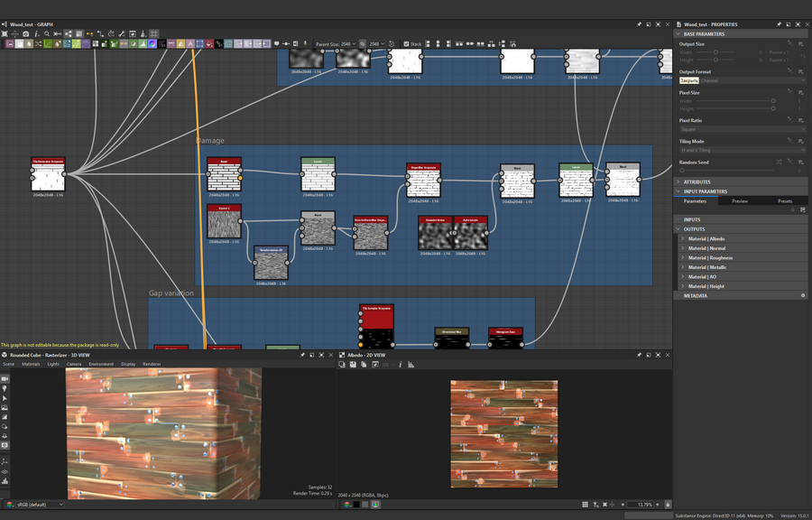Click the camera screenshot icon in graph toolbar
Image resolution: width=812 pixels, height=520 pixels.
(x=26, y=33)
